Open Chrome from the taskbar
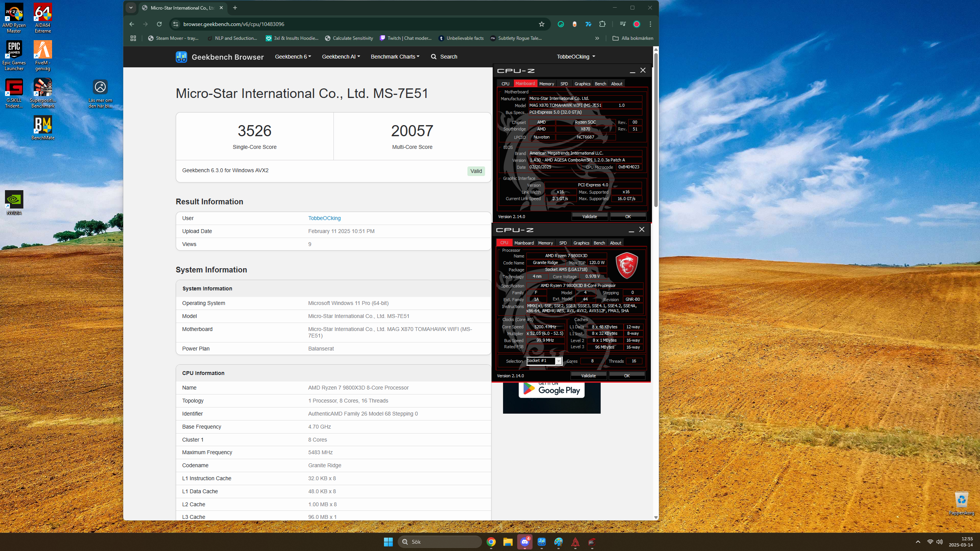 (491, 542)
